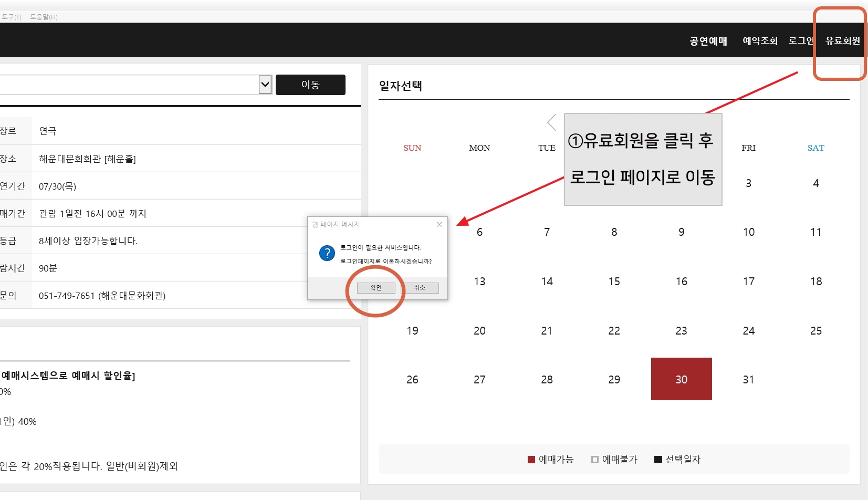Choose calendar date 6
This screenshot has height=500, width=868.
[x=479, y=232]
